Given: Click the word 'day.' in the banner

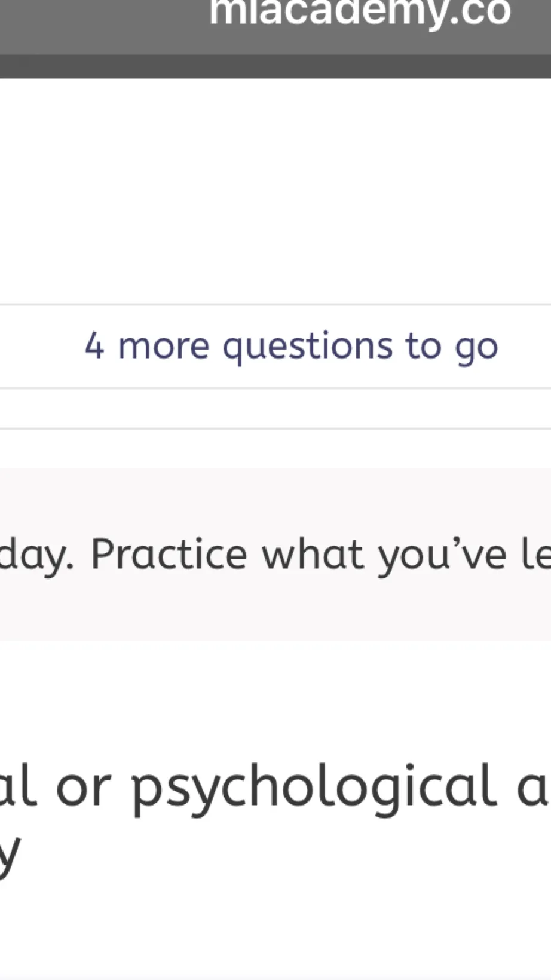Looking at the screenshot, I should tap(36, 554).
